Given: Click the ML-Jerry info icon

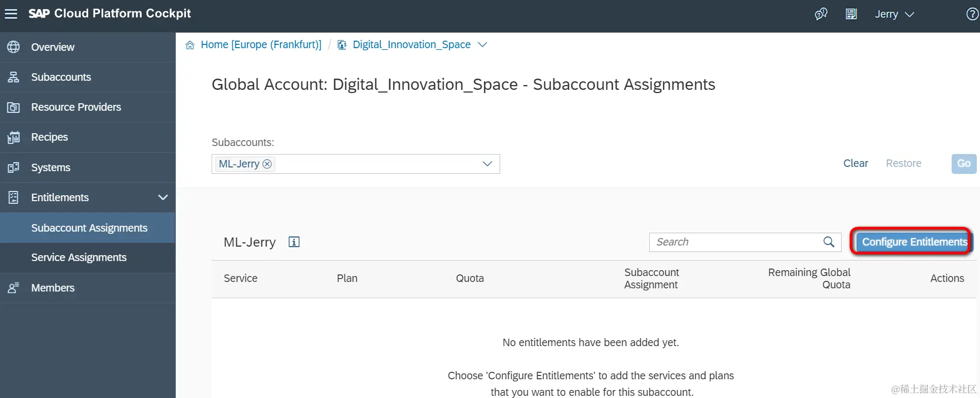Looking at the screenshot, I should (294, 242).
